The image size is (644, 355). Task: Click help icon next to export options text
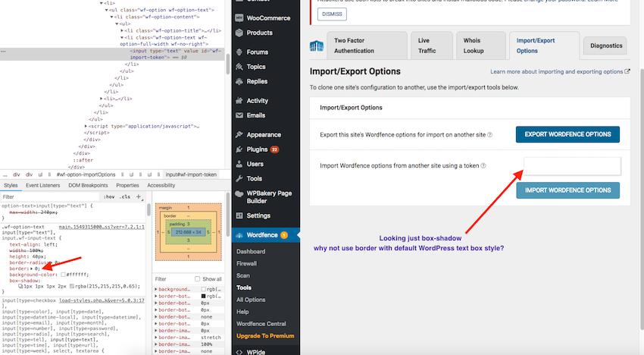pos(489,135)
